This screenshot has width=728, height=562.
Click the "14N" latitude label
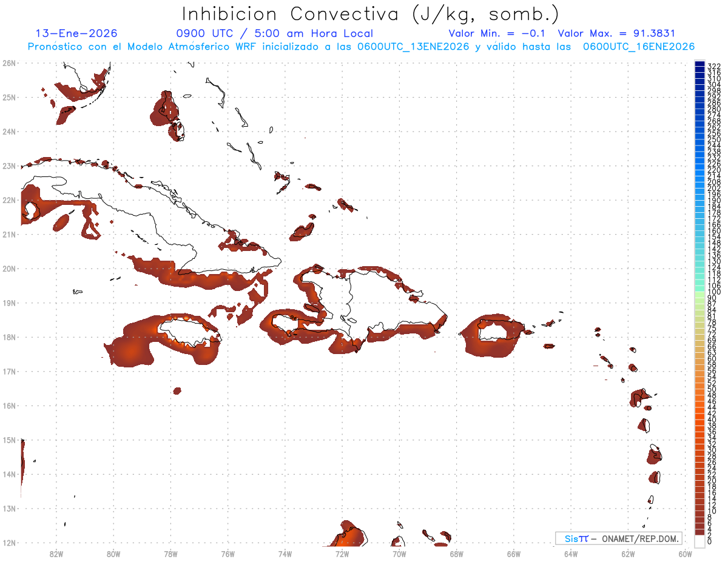click(x=8, y=474)
